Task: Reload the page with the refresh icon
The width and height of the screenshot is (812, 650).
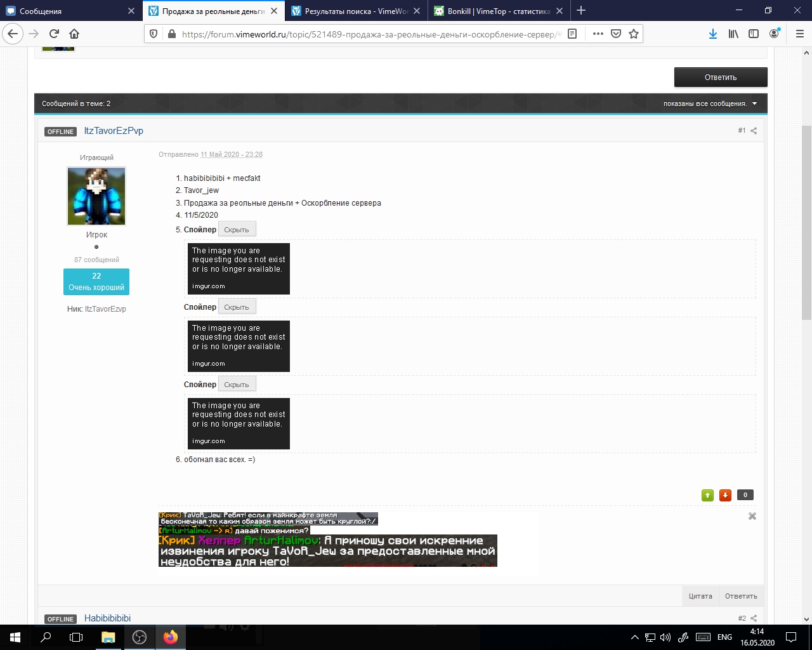Action: [54, 34]
